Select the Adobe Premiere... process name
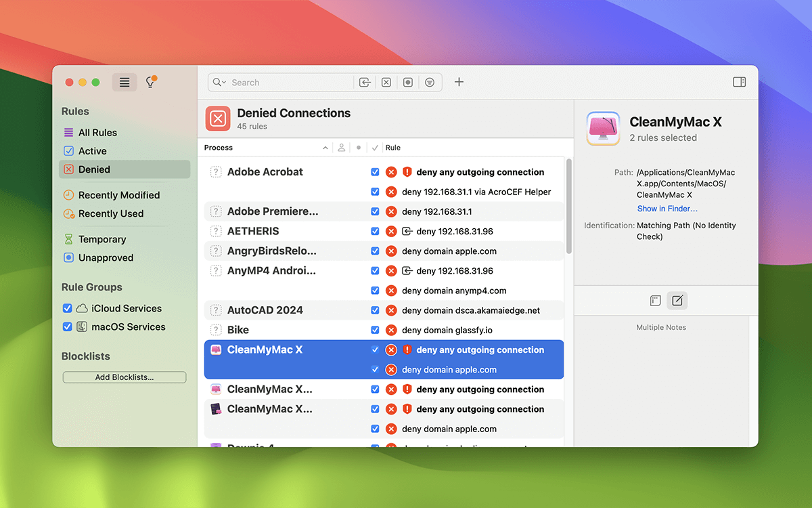The image size is (812, 508). point(273,211)
